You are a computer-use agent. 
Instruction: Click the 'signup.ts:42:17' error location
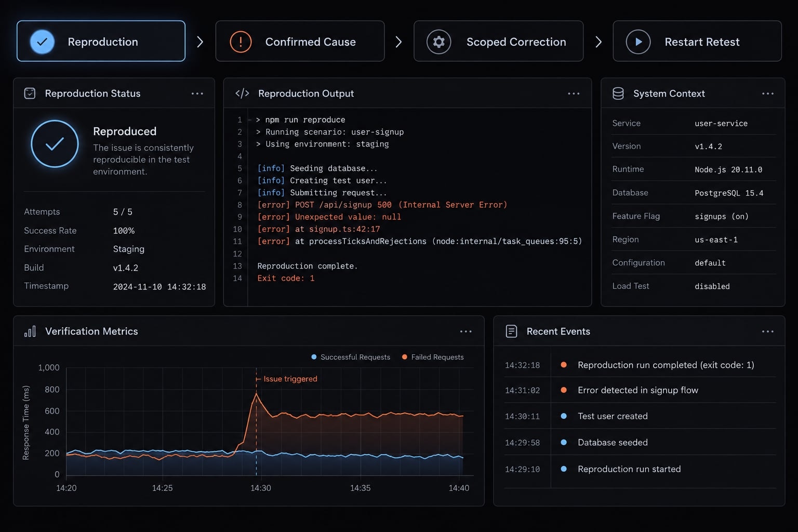click(344, 229)
